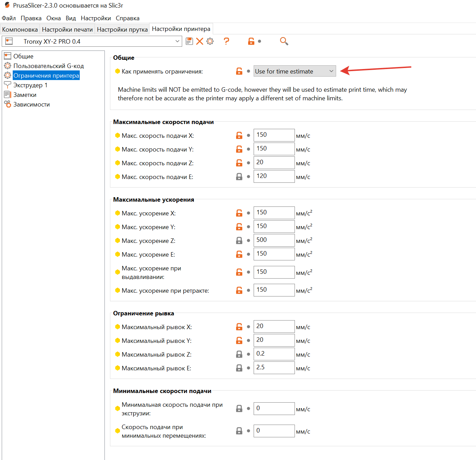The width and height of the screenshot is (476, 460).
Task: Click the Макс. ускорение Y field
Action: coord(274,226)
